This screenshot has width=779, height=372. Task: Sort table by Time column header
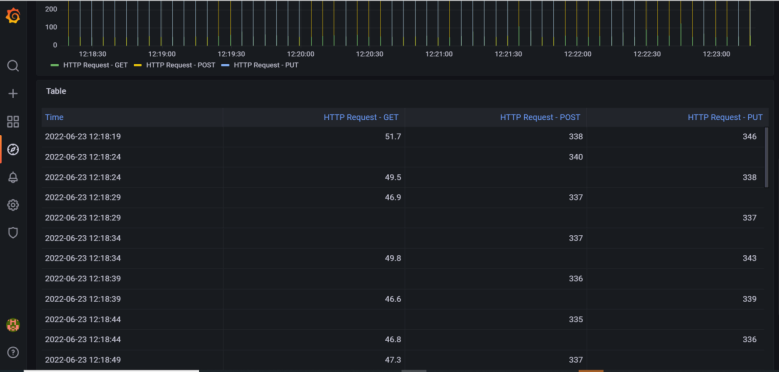[x=54, y=117]
